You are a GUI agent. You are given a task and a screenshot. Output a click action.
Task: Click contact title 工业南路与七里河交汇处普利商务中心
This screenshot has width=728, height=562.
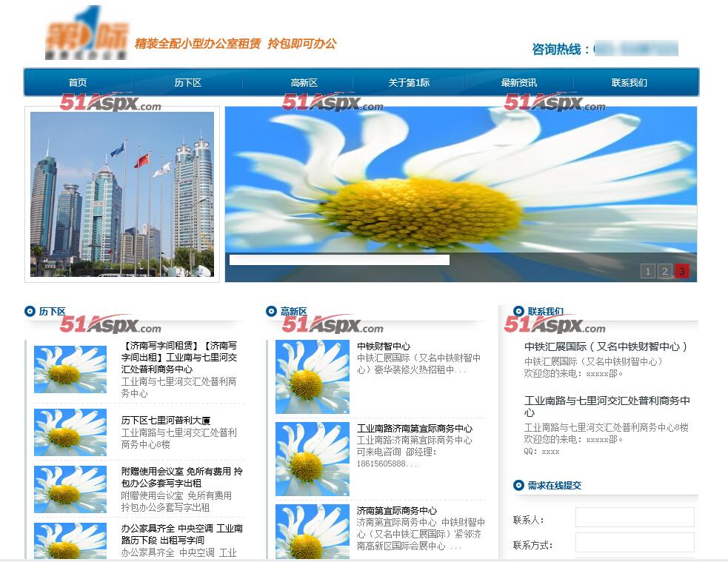pos(607,407)
